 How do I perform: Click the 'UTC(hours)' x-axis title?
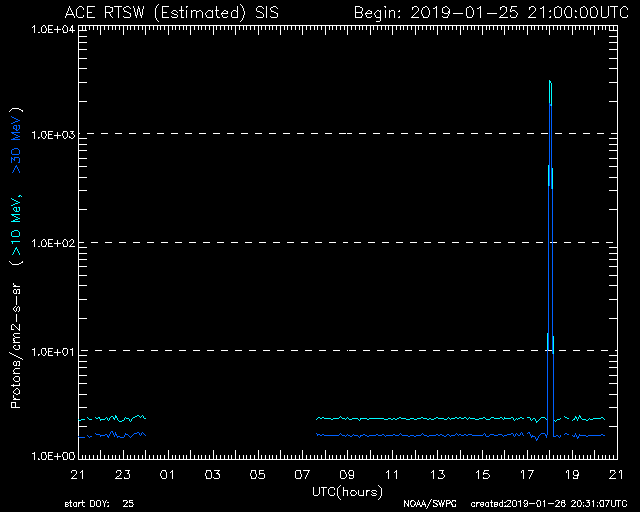coord(346,490)
